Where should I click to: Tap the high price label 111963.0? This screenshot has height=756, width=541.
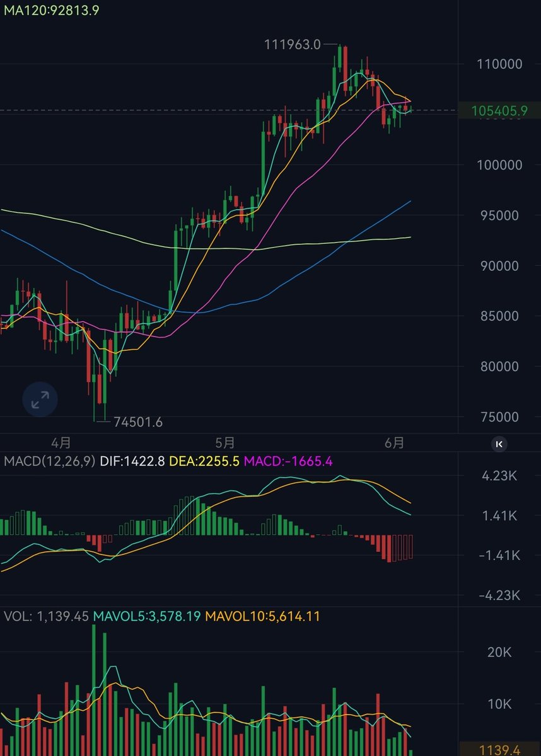tap(292, 44)
